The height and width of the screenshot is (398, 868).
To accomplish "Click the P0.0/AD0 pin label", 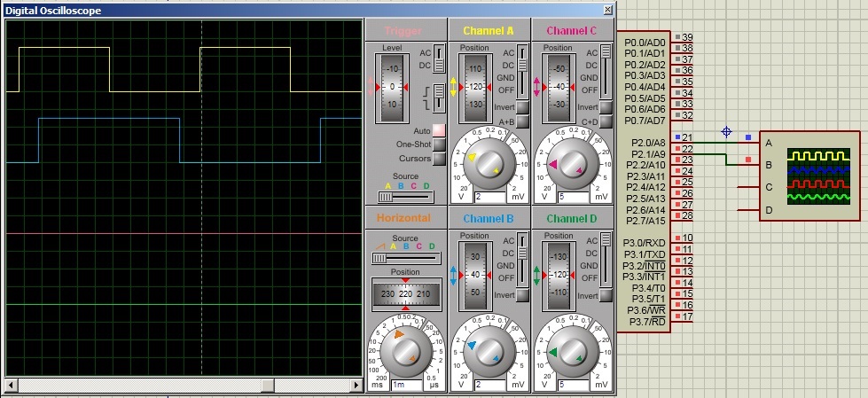I will [x=645, y=43].
